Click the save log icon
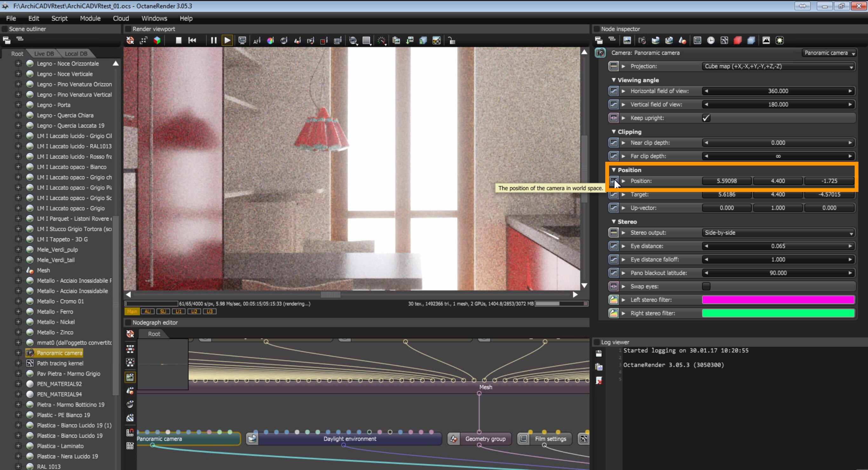Viewport: 868px width, 470px height. 599,353
